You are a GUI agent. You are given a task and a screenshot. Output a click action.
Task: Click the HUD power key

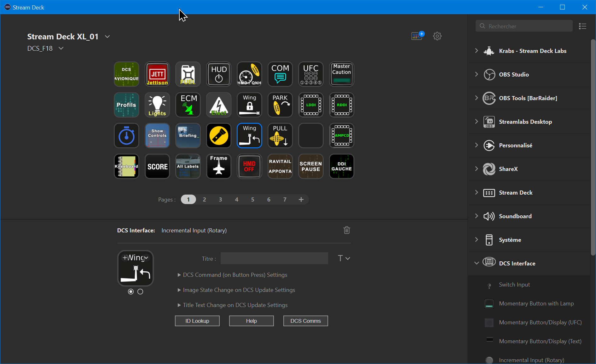point(218,74)
